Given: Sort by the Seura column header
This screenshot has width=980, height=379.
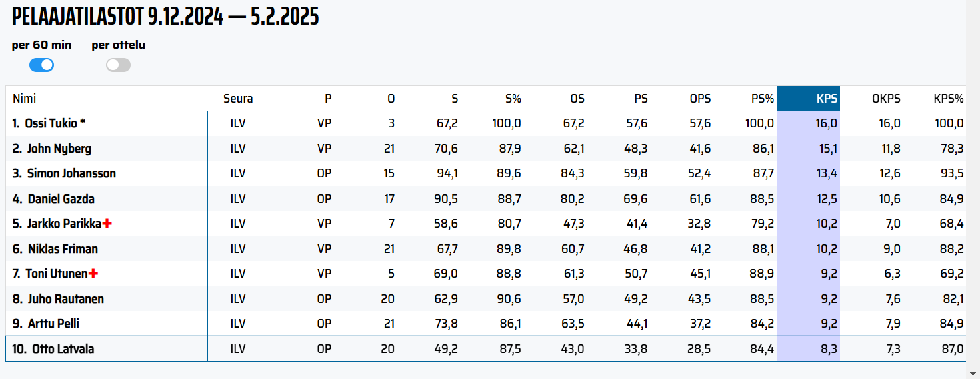Looking at the screenshot, I should click(x=238, y=99).
